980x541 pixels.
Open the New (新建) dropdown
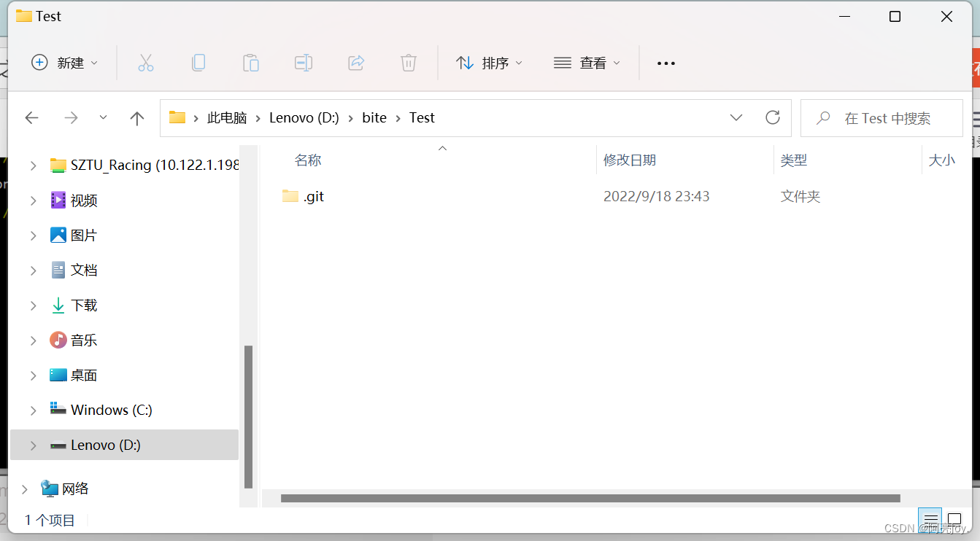tap(64, 63)
